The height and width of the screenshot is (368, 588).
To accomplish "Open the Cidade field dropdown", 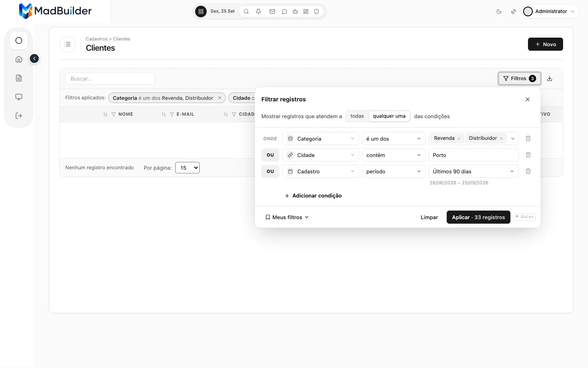I will point(321,155).
